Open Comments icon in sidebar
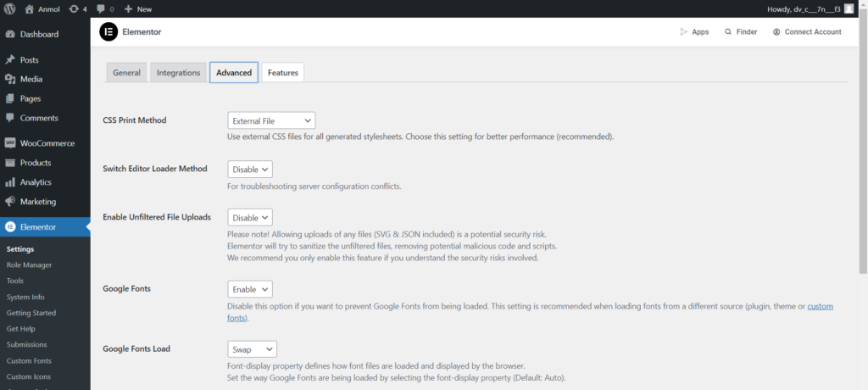Screen dimensions: 868x390 [9, 118]
